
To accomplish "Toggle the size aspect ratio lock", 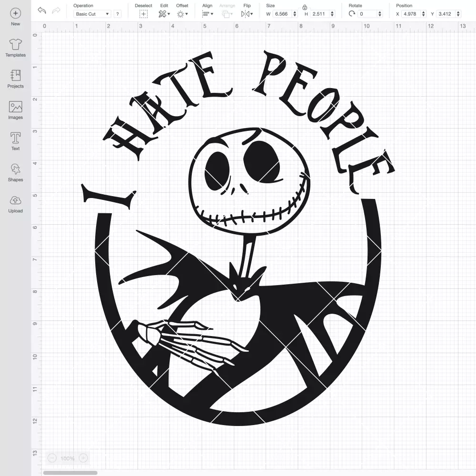I will [305, 7].
